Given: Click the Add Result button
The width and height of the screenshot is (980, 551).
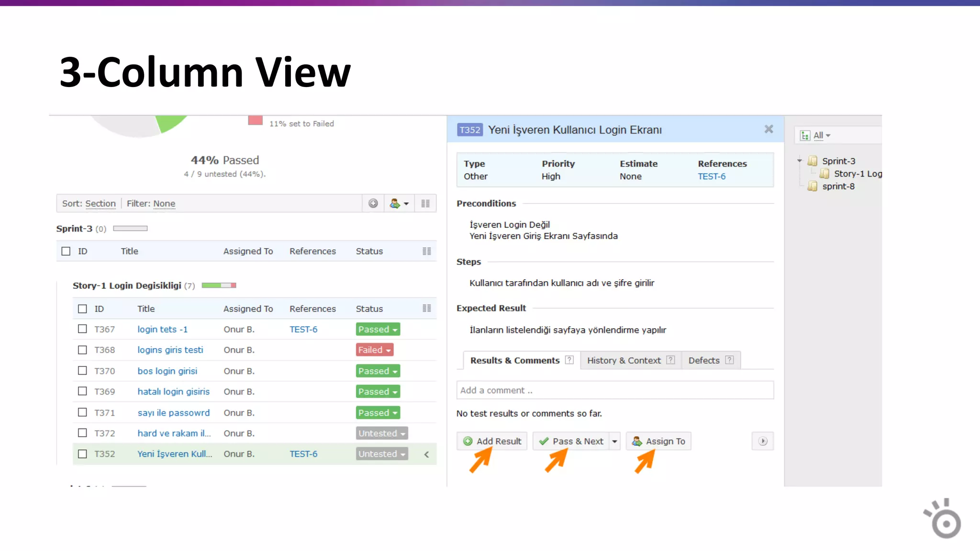Looking at the screenshot, I should (492, 441).
